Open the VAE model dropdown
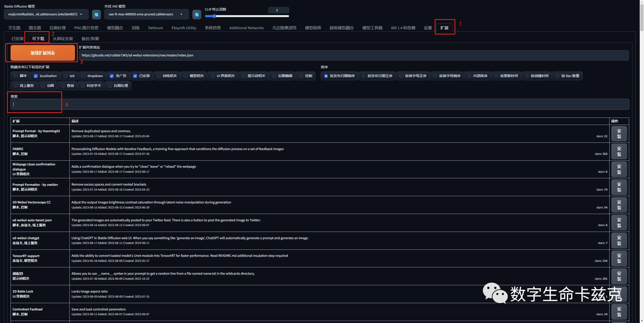Viewport: 644px width, 323px height. point(146,14)
